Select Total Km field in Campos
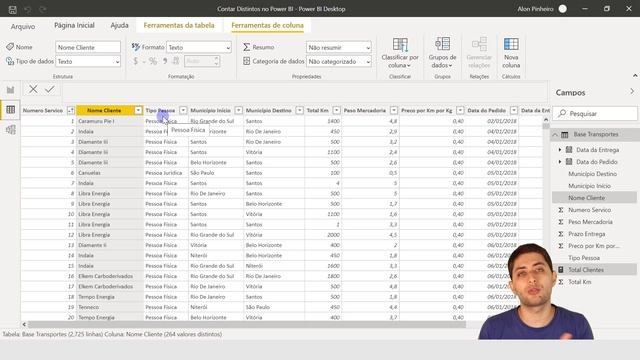The height and width of the screenshot is (360, 640). tap(580, 282)
